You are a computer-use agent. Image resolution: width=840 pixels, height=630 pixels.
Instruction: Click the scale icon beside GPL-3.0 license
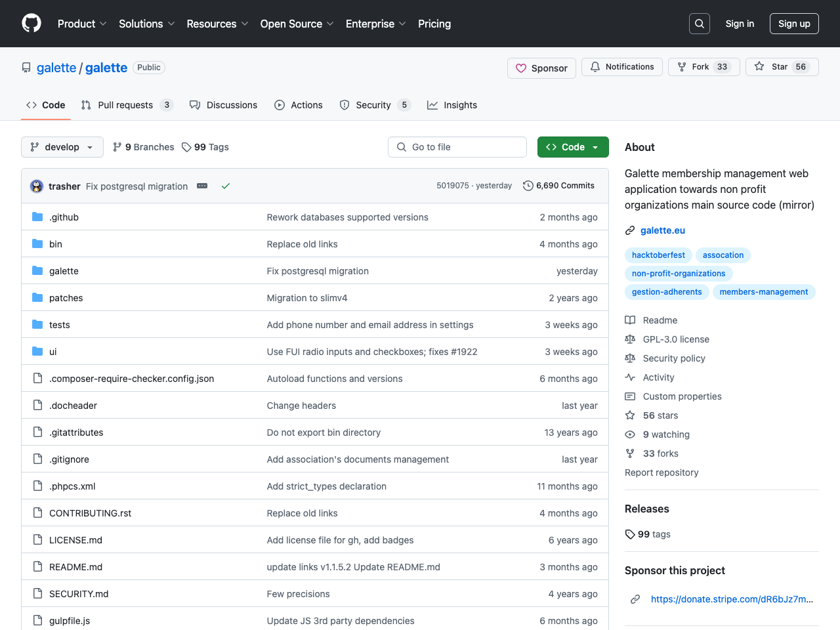click(630, 339)
